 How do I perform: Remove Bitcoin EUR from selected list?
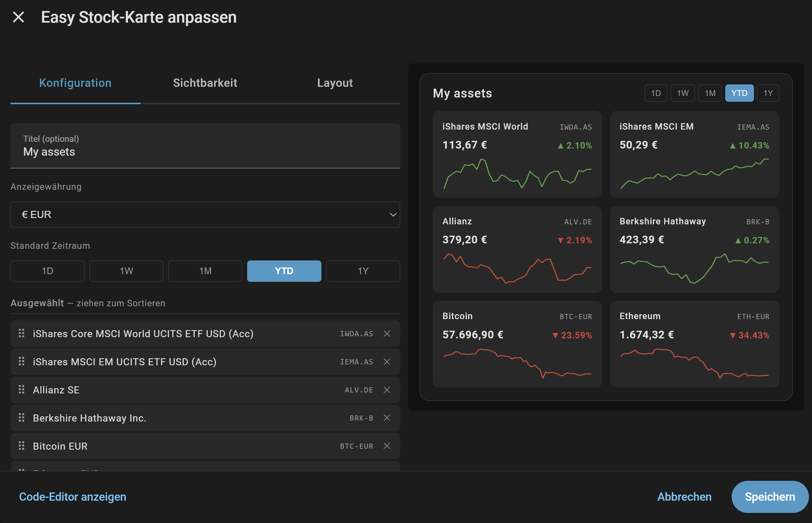[386, 446]
